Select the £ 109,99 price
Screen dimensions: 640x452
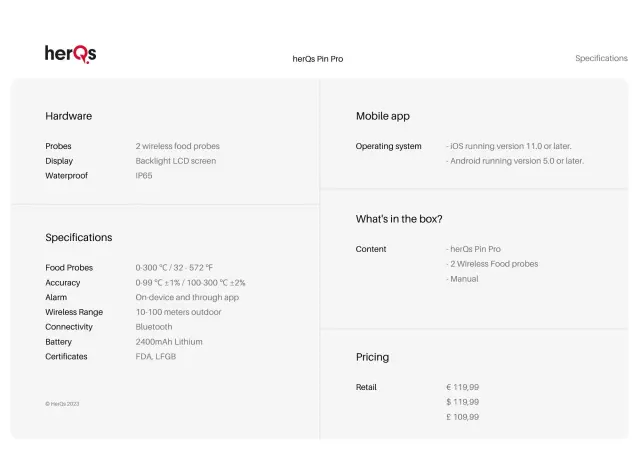click(463, 417)
